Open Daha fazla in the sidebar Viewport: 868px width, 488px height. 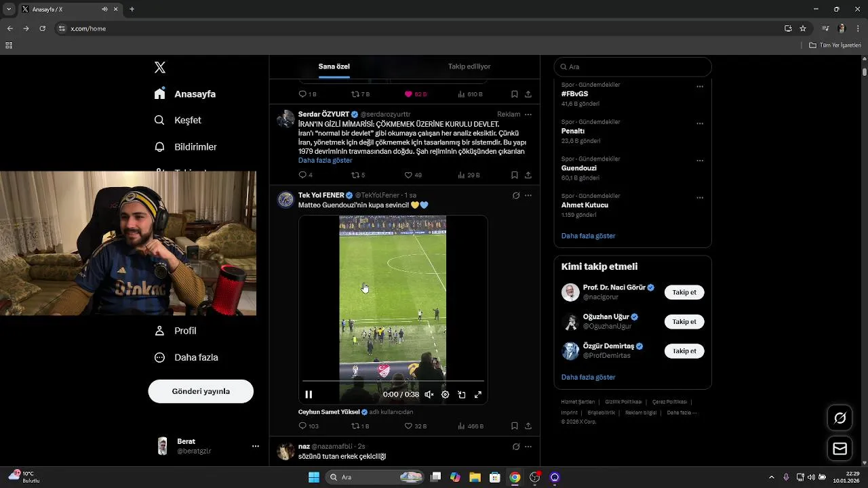click(186, 357)
